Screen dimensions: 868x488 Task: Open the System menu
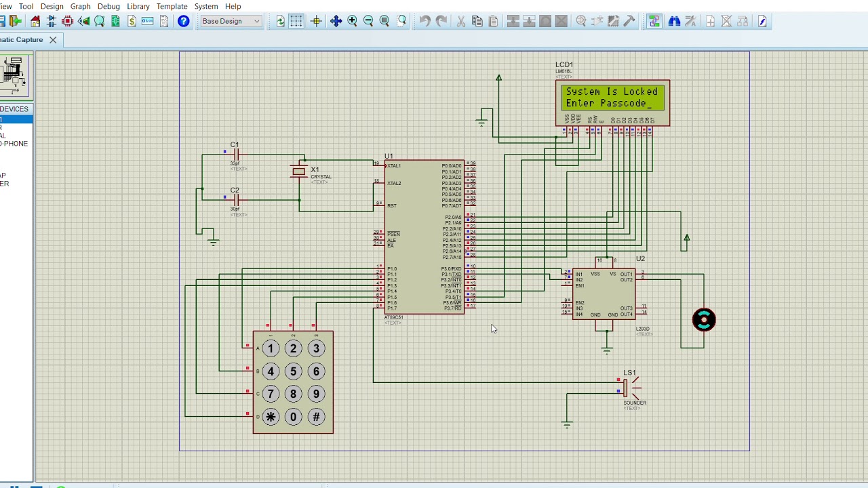(206, 6)
